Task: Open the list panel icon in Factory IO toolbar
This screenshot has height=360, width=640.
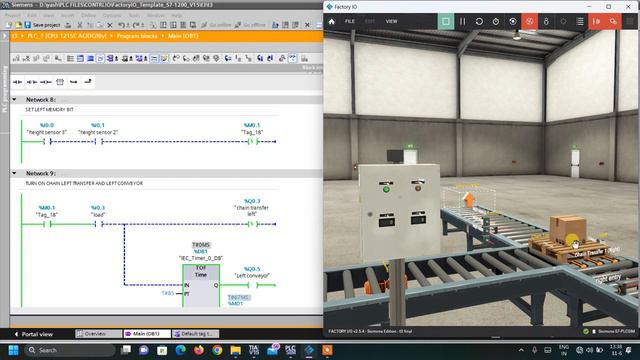Action: [580, 21]
